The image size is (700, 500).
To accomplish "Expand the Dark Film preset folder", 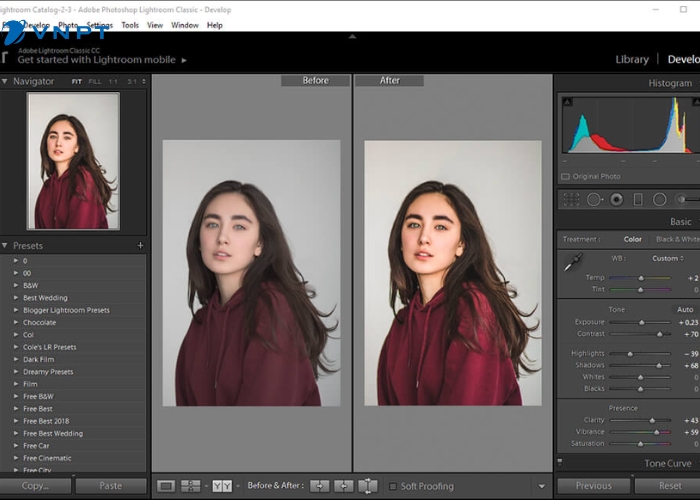I will (16, 359).
